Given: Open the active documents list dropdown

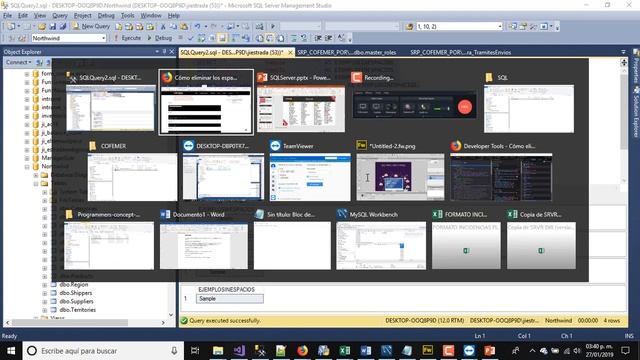Looking at the screenshot, I should 623,52.
